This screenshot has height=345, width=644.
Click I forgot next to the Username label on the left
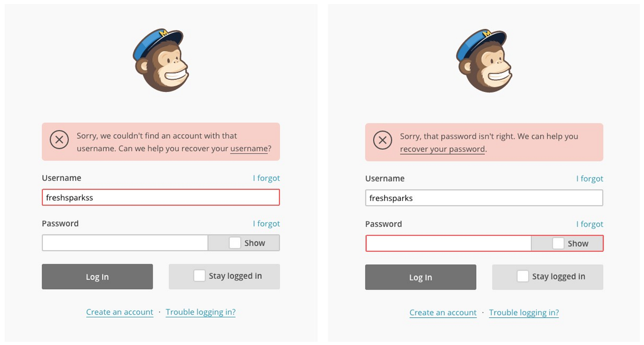pos(266,178)
